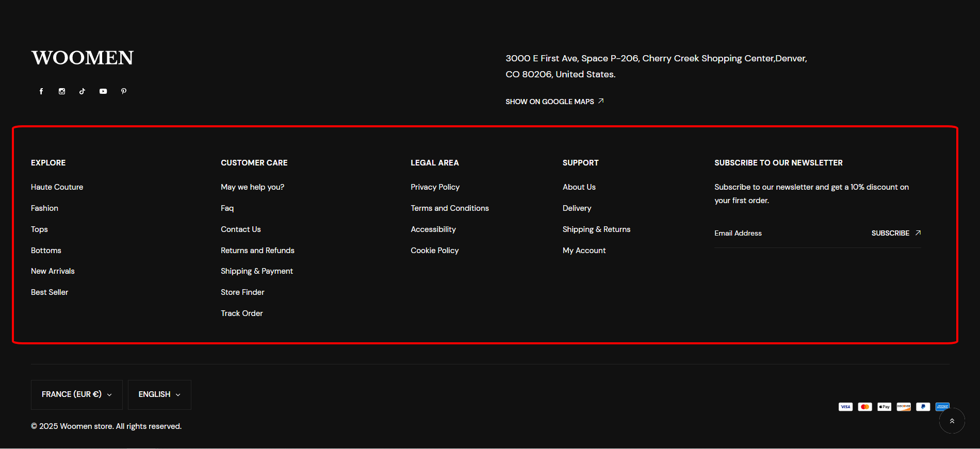The height and width of the screenshot is (449, 980).
Task: Visit the TikTok social icon
Action: click(83, 91)
